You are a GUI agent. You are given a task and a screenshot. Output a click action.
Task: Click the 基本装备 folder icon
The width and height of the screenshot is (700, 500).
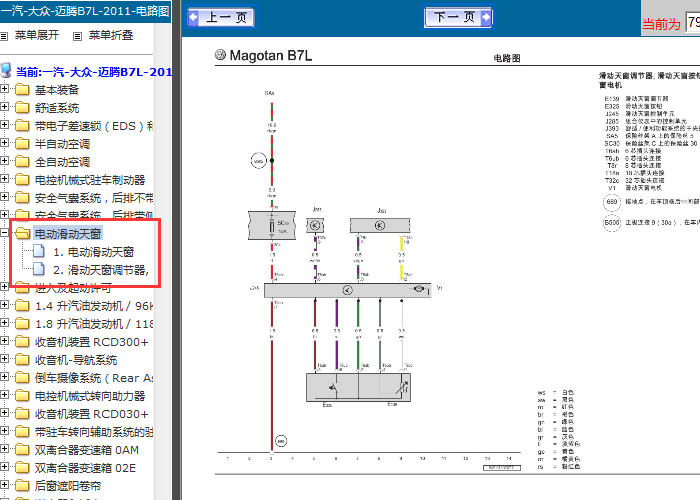tap(22, 90)
